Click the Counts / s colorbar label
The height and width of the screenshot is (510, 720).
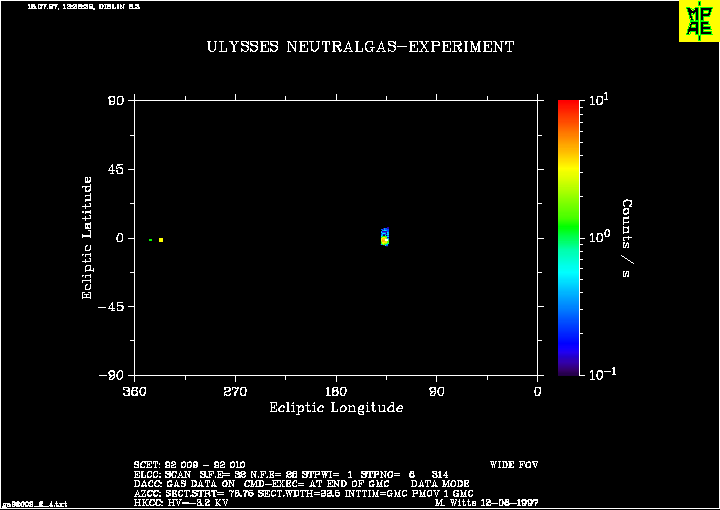tap(627, 238)
